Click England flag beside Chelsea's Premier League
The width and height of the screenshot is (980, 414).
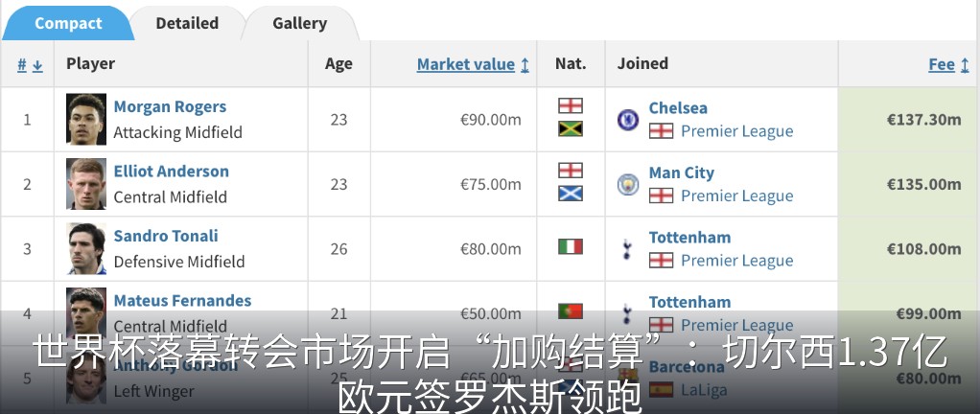(x=661, y=131)
